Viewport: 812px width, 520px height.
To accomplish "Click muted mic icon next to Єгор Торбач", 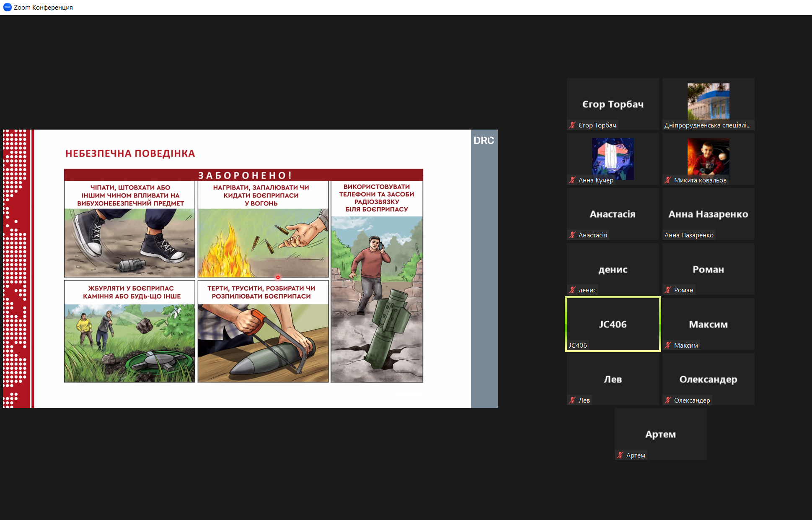I will tap(572, 125).
